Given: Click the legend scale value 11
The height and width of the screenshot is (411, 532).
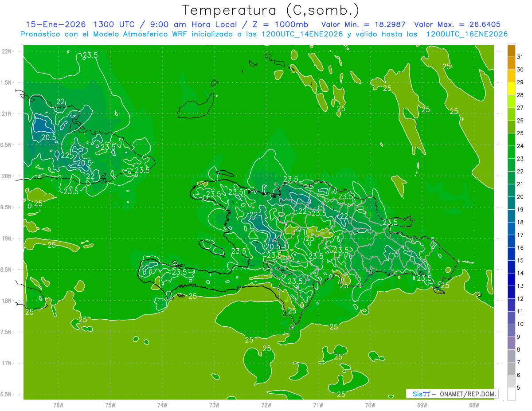Looking at the screenshot, I should pos(520,312).
